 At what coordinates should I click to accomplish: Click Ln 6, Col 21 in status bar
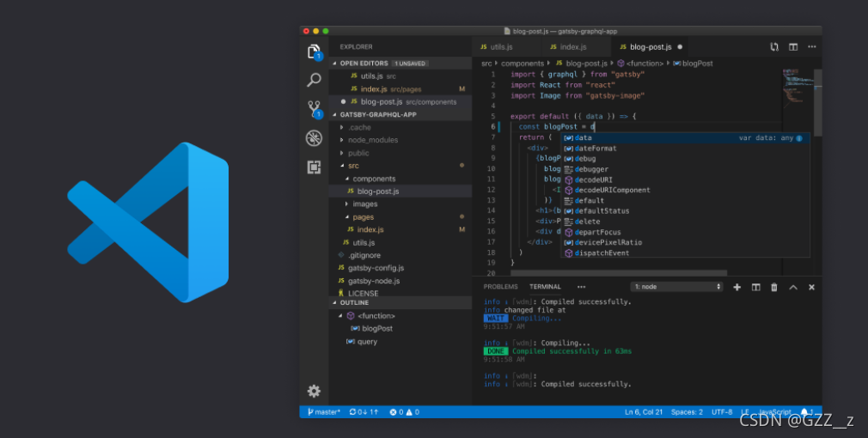[x=643, y=412]
